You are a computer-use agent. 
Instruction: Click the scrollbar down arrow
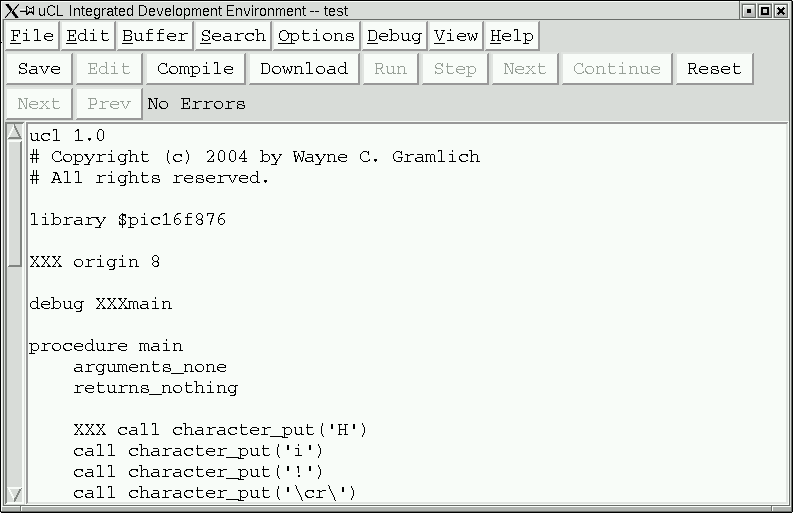(15, 494)
